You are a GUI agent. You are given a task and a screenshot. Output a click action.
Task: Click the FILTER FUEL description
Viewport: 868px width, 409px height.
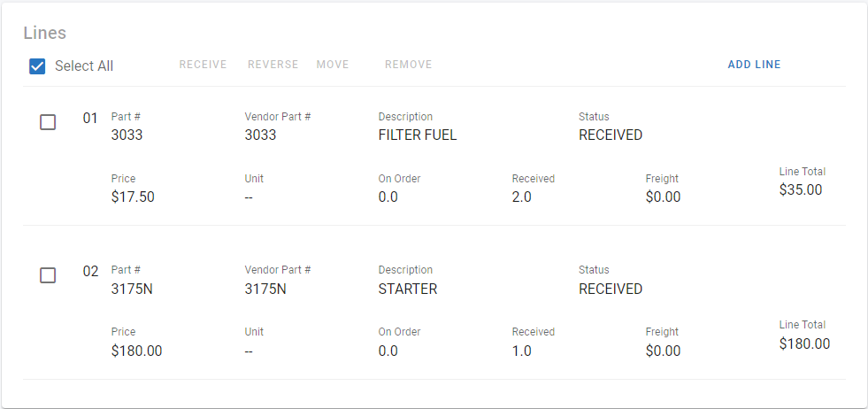[417, 135]
